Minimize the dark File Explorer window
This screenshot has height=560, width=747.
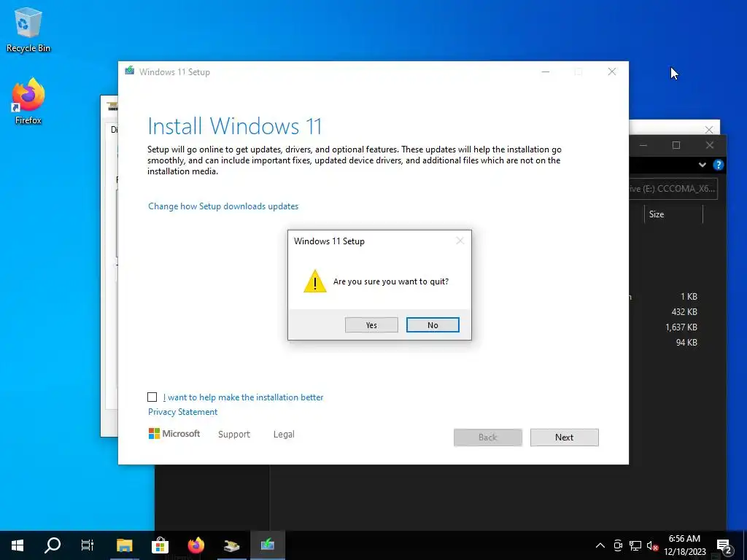(643, 145)
